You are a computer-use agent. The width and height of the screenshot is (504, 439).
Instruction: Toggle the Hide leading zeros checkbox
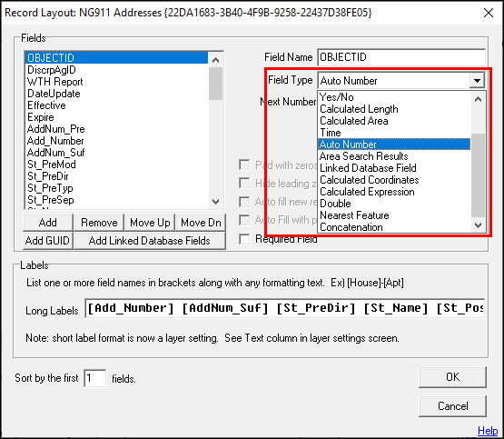click(244, 184)
